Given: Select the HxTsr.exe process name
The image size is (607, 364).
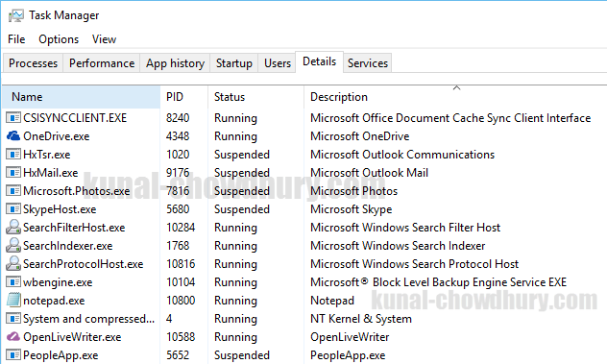Looking at the screenshot, I should (46, 155).
